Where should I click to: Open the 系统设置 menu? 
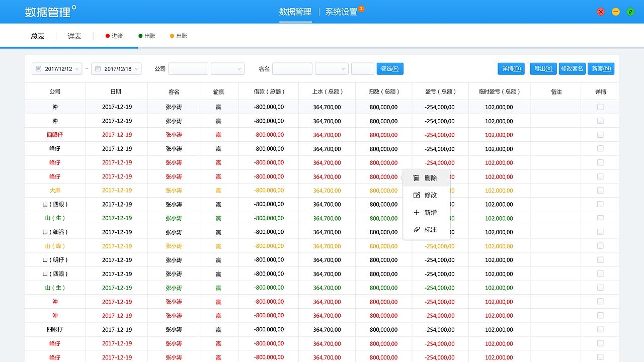(341, 12)
